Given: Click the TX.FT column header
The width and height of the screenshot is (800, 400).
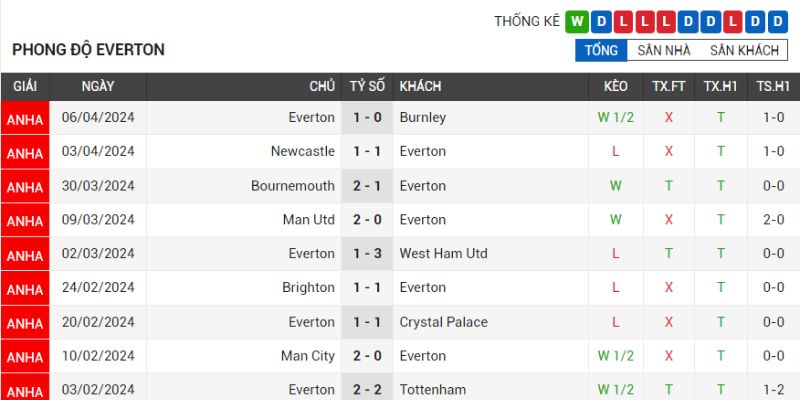Looking at the screenshot, I should [668, 87].
